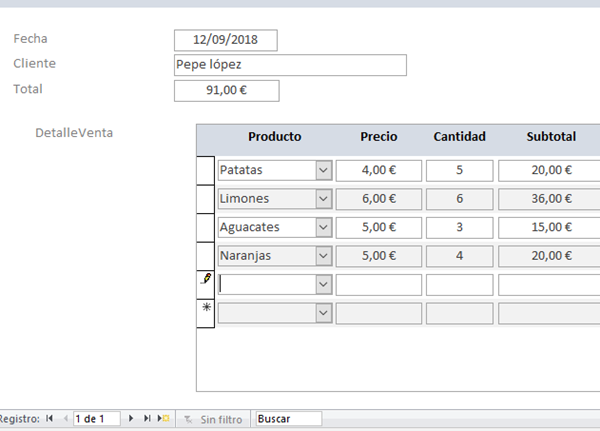Click the Total field 91,00 €
The width and height of the screenshot is (600, 431).
coord(227,90)
